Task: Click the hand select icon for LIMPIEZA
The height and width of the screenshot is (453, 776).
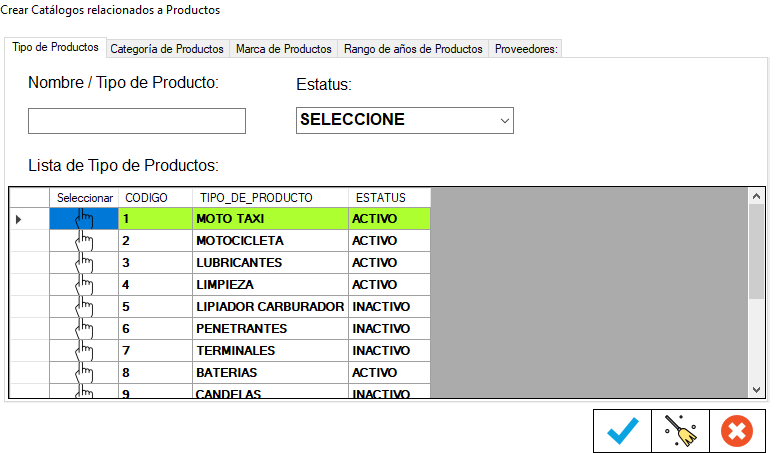Action: pyautogui.click(x=84, y=285)
